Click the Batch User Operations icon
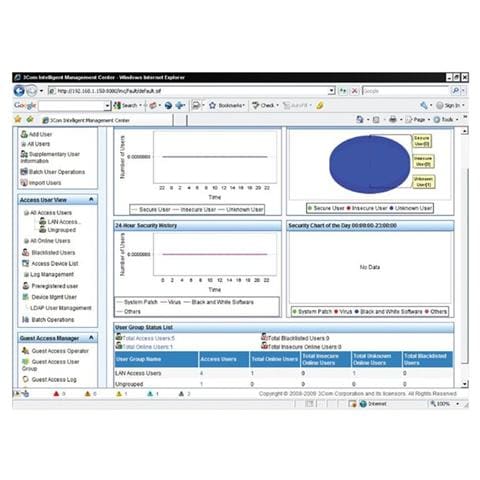Viewport: 480px width, 480px height. [x=24, y=172]
